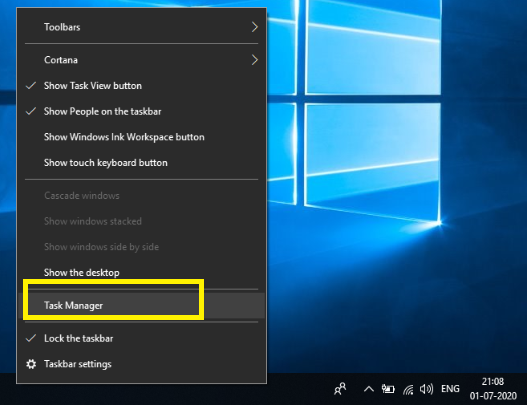The height and width of the screenshot is (405, 527).
Task: Choose Show the desktop menu entry
Action: coord(141,273)
